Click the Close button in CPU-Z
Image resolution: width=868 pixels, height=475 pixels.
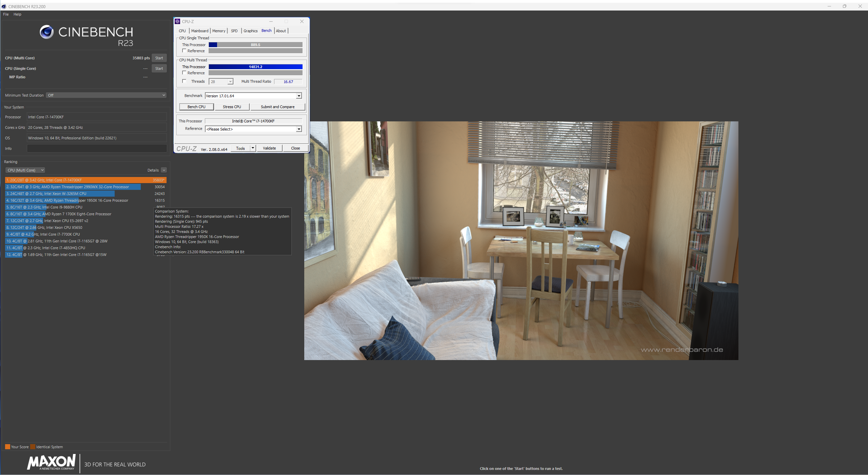295,148
